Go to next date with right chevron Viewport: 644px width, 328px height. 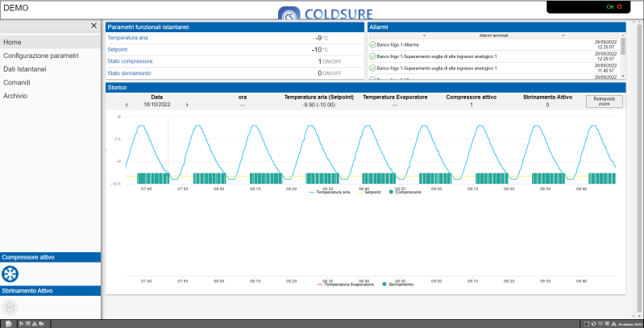point(187,105)
